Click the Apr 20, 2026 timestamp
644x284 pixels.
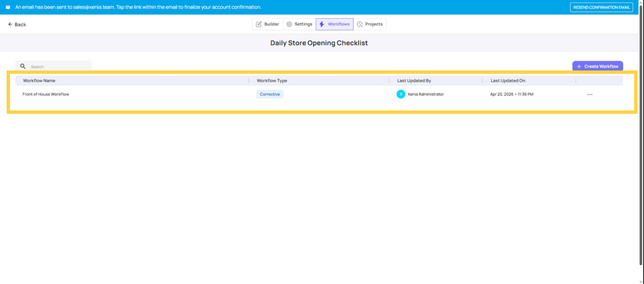512,94
